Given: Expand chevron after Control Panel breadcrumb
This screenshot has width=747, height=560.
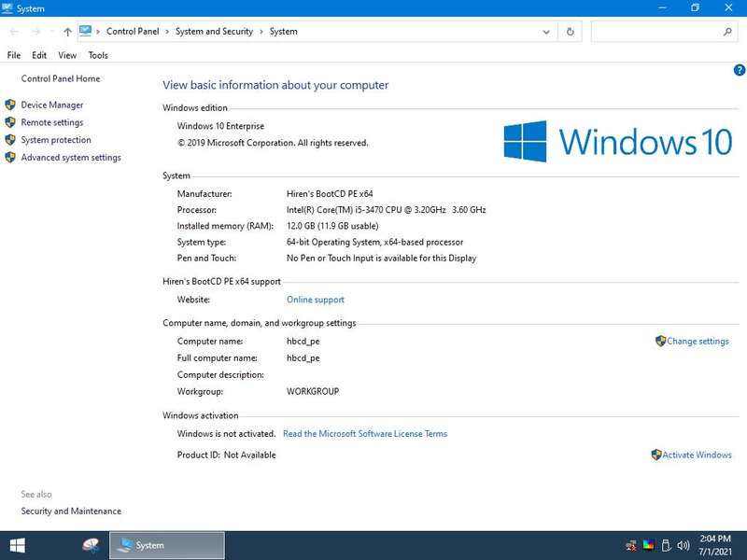Looking at the screenshot, I should tap(167, 32).
